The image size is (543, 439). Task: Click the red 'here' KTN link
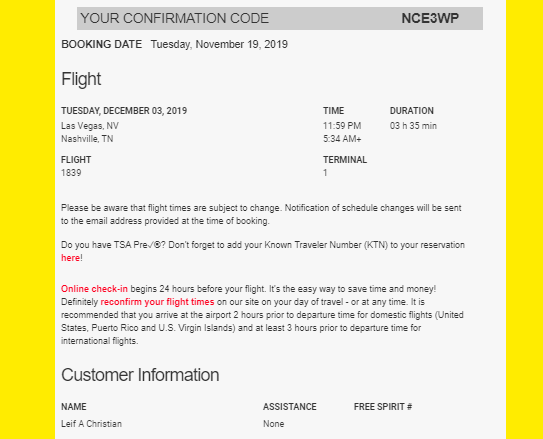click(71, 258)
